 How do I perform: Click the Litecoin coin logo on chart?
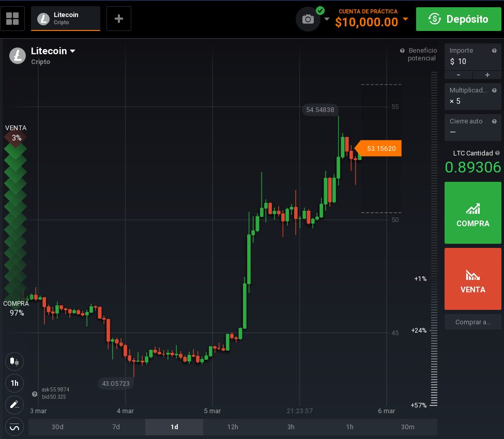pyautogui.click(x=18, y=56)
